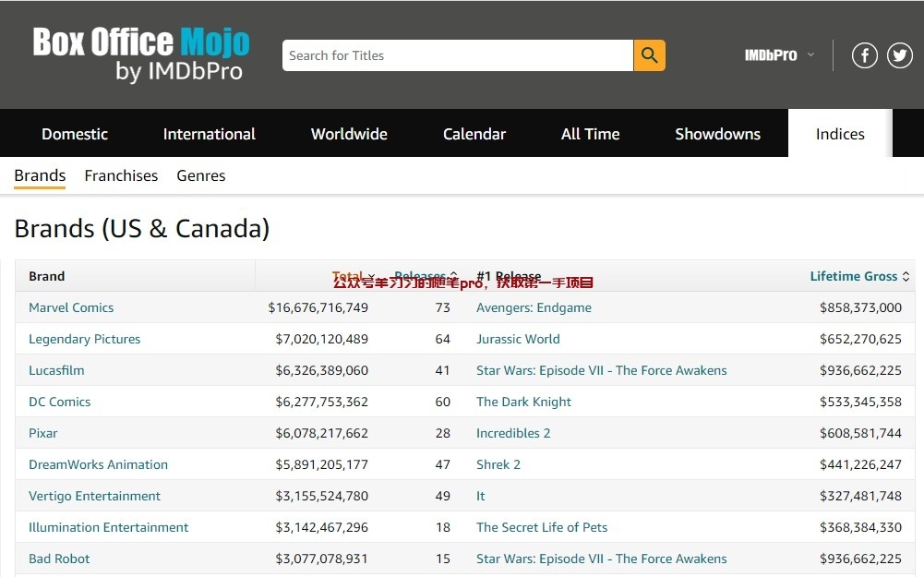Sort by Releases column header
The width and height of the screenshot is (924, 577).
click(425, 276)
